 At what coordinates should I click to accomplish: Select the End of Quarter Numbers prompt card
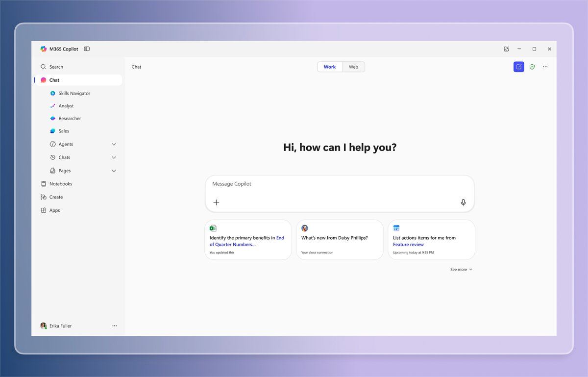[x=248, y=240]
